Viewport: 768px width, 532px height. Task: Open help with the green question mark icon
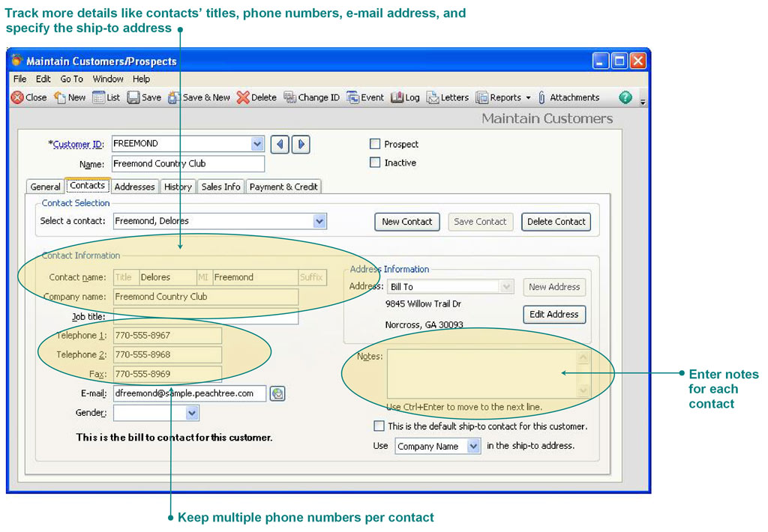pyautogui.click(x=625, y=97)
